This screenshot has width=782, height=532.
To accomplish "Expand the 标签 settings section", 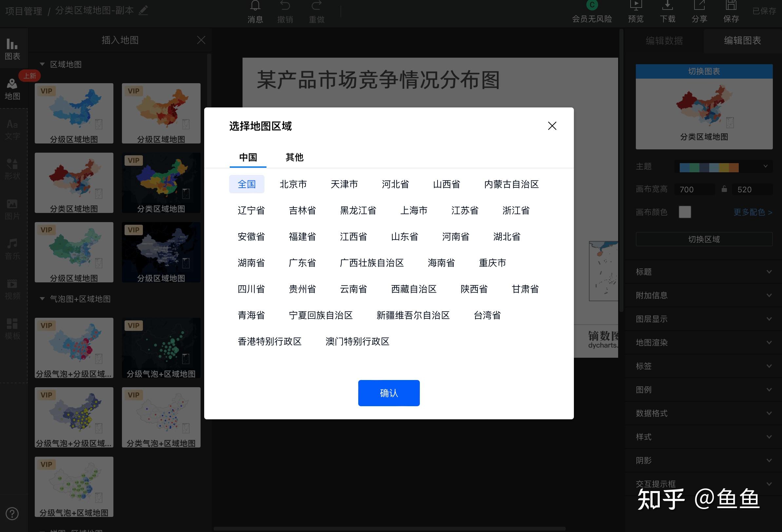I will (x=703, y=366).
